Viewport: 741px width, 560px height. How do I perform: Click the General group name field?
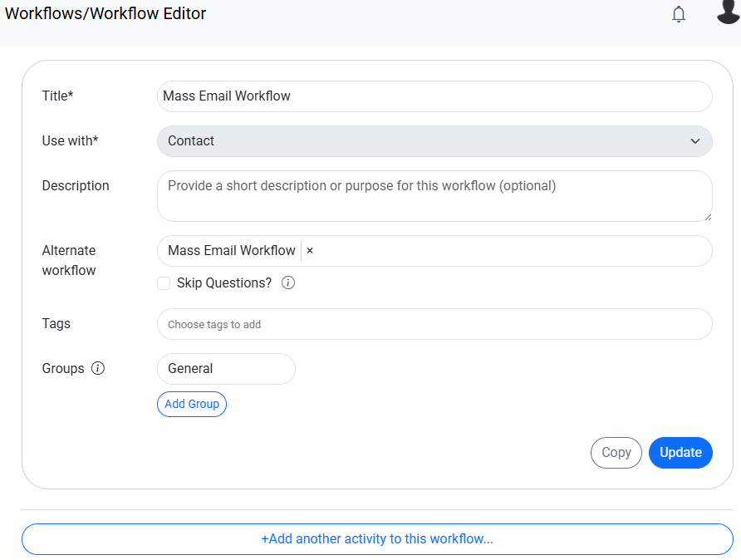pyautogui.click(x=226, y=369)
